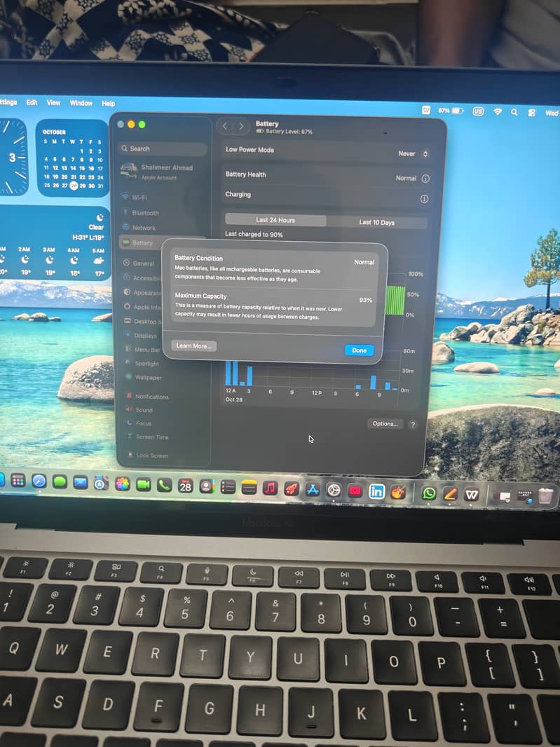Open Contacts from the Dock
The image size is (560, 747).
(x=207, y=486)
